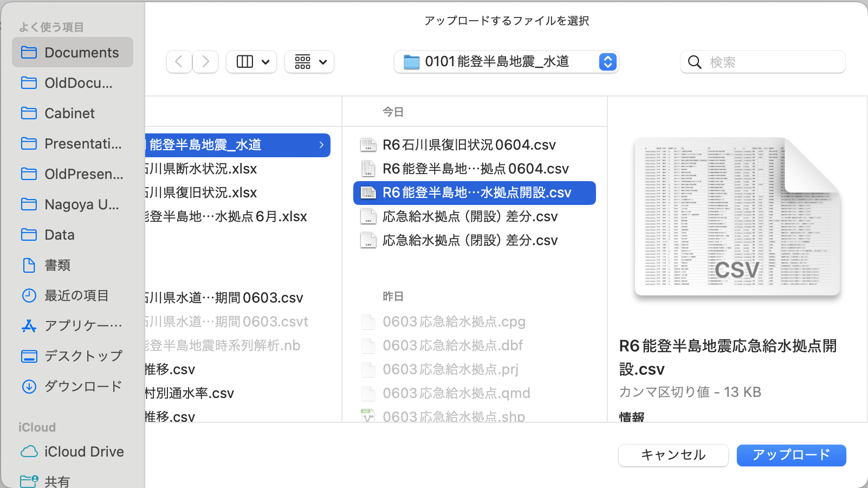Open the column view style dropdown

pyautogui.click(x=251, y=61)
